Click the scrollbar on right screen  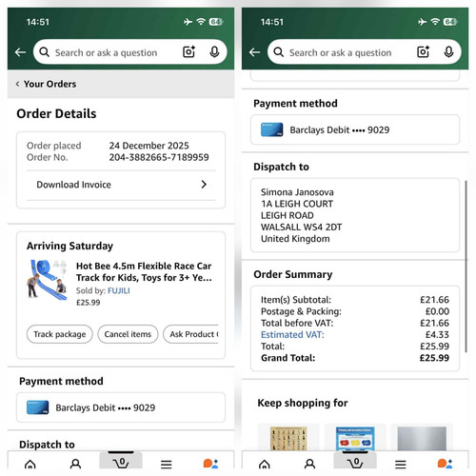(x=466, y=266)
